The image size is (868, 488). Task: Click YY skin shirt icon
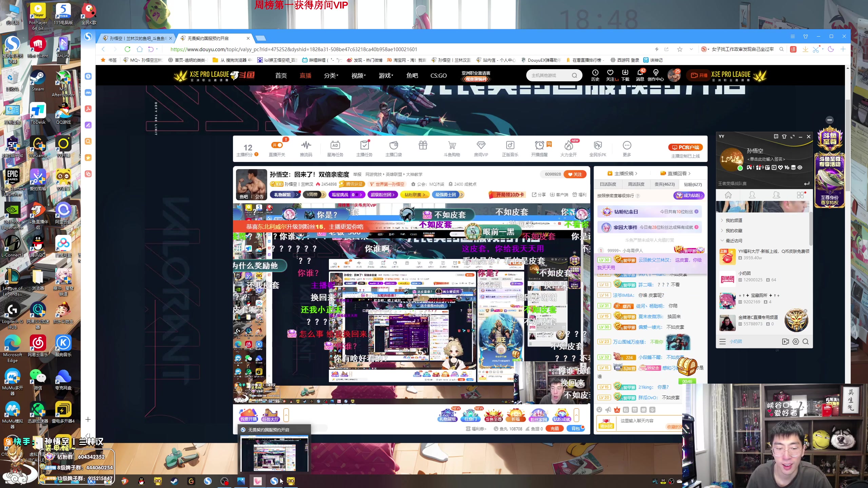pyautogui.click(x=784, y=136)
